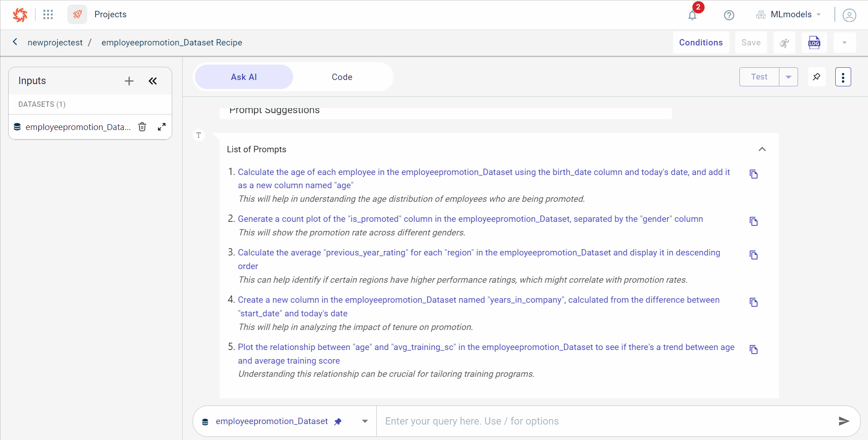Copy the first prompt about age
Screen dimensions: 868x440
(753, 174)
